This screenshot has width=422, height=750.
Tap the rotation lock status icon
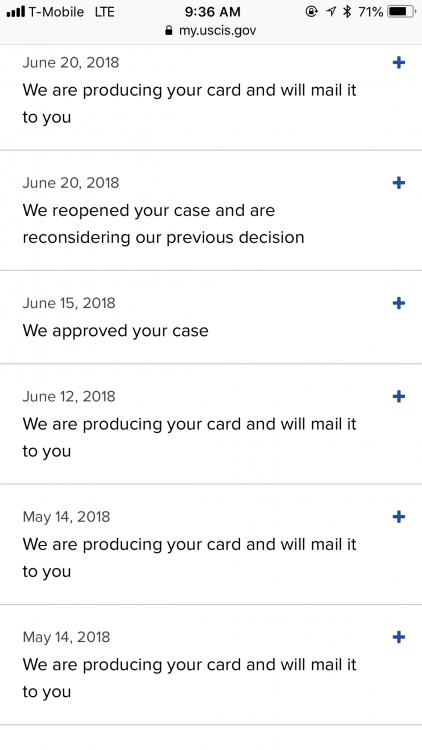tap(311, 11)
